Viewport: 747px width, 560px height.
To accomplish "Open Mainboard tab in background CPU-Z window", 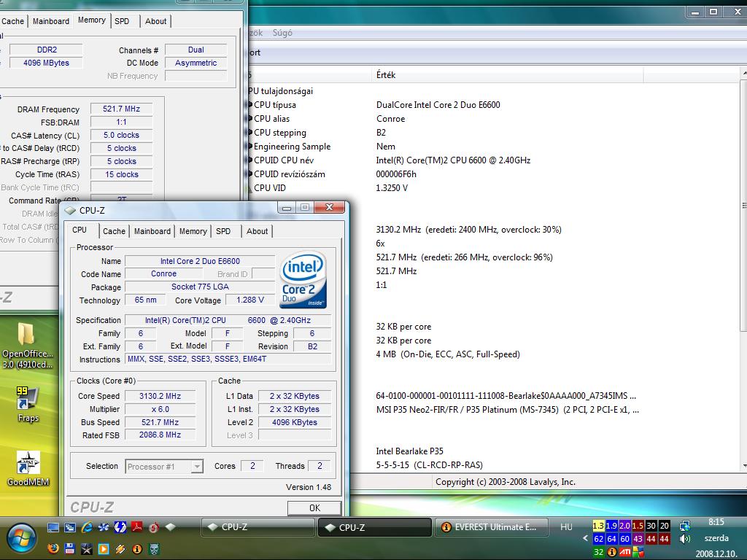I will (51, 21).
